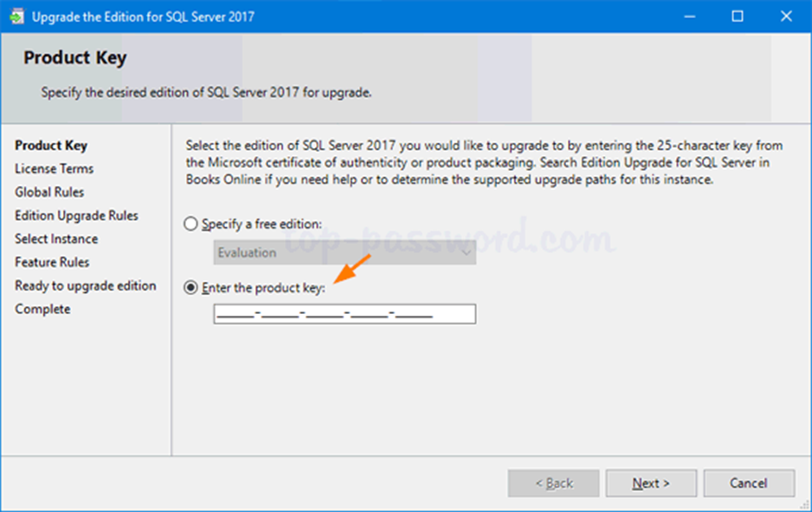
Task: Open the Evaluation edition dropdown
Action: [345, 253]
